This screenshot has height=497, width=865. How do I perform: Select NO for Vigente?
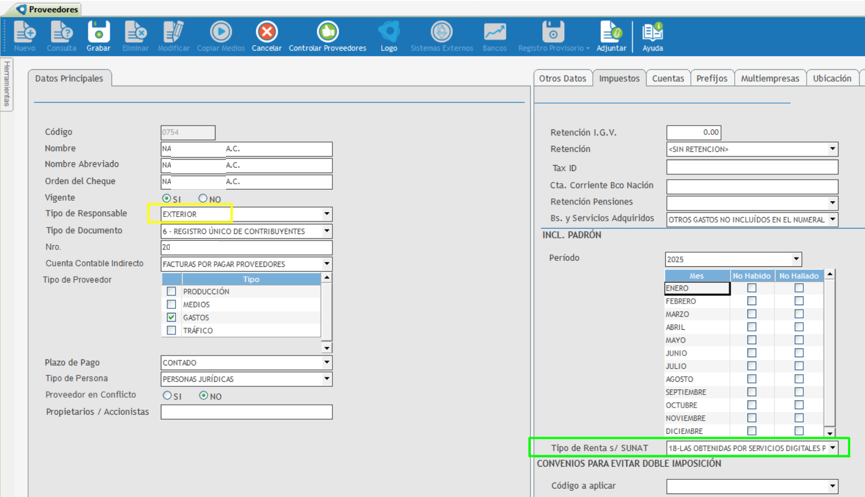coord(203,199)
